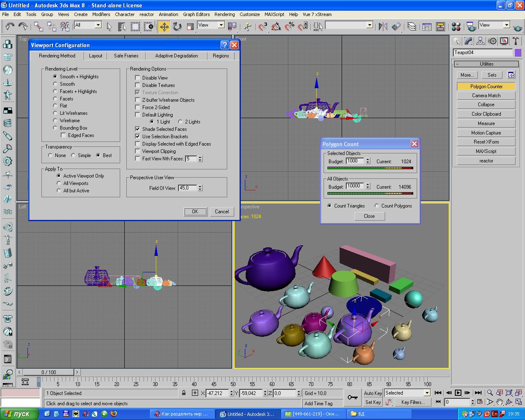The height and width of the screenshot is (420, 525).
Task: Open the selection filter All dropdown
Action: (98, 25)
